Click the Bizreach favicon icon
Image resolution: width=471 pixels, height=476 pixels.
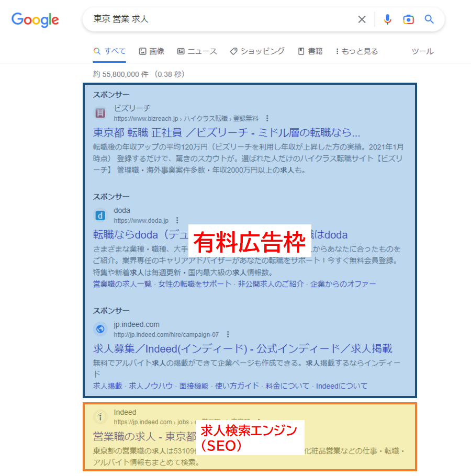click(100, 113)
